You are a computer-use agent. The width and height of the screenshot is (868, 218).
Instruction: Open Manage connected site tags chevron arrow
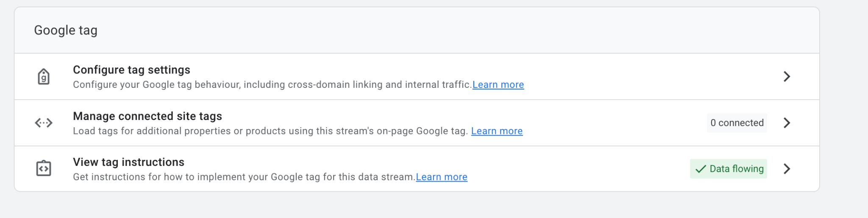click(787, 123)
